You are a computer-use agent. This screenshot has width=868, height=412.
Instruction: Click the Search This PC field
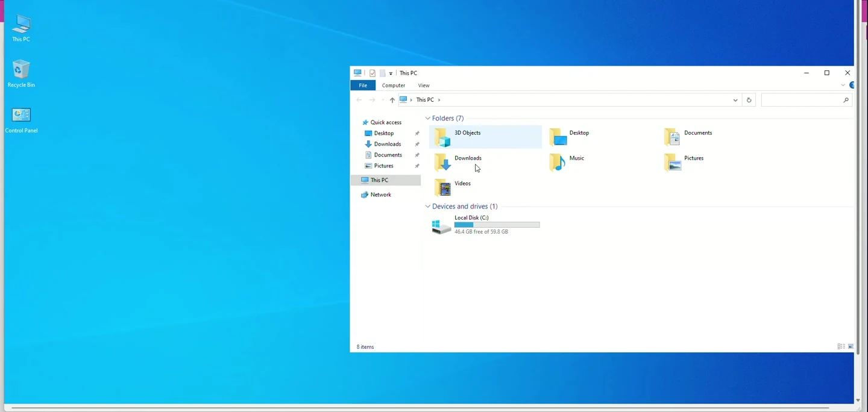(807, 100)
